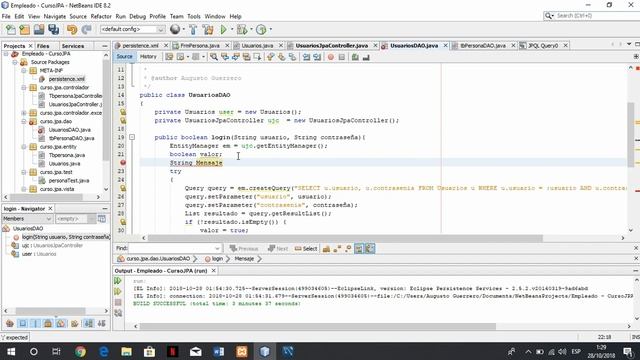Open the Netflix app from the taskbar

pos(172,351)
